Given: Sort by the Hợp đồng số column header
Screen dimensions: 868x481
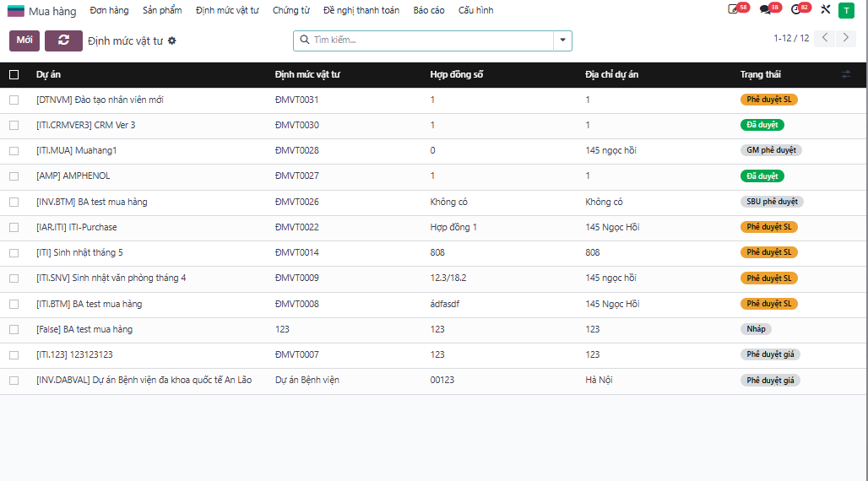Looking at the screenshot, I should [457, 75].
